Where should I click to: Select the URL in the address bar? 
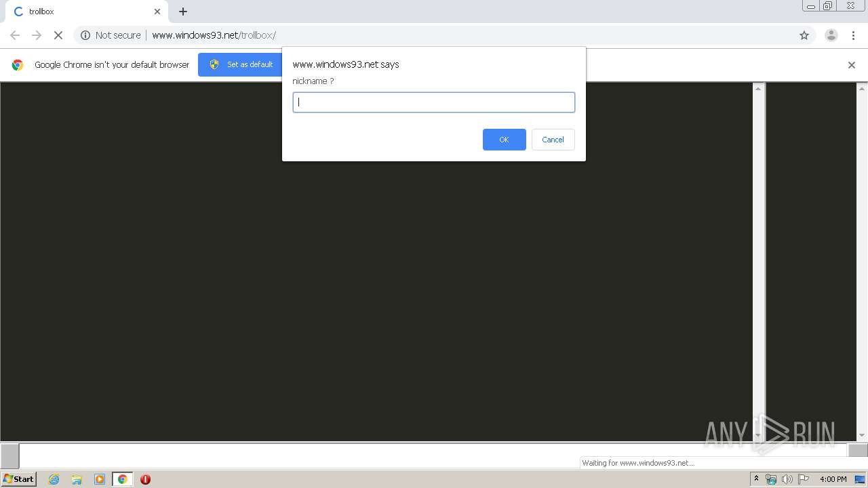click(214, 35)
